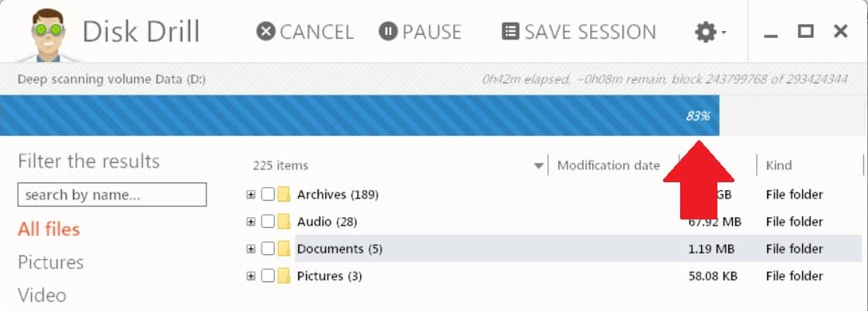Click the Pictures folder icon in results

(x=284, y=275)
